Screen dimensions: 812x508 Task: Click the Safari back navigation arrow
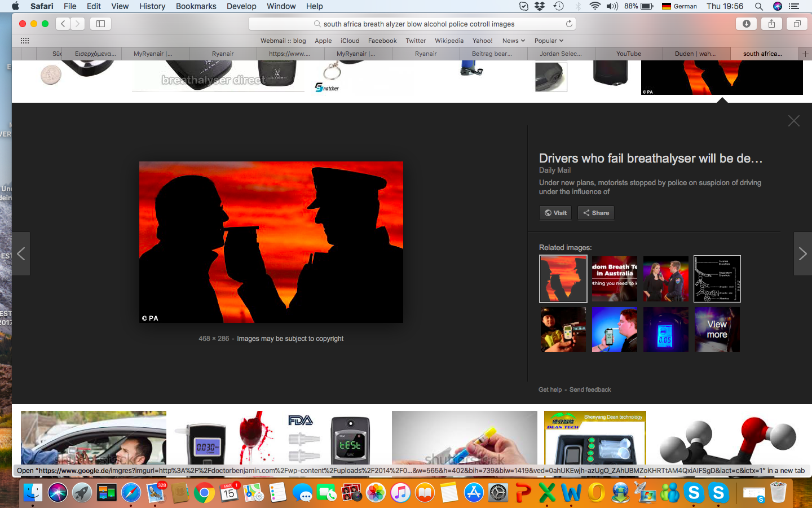[63, 24]
